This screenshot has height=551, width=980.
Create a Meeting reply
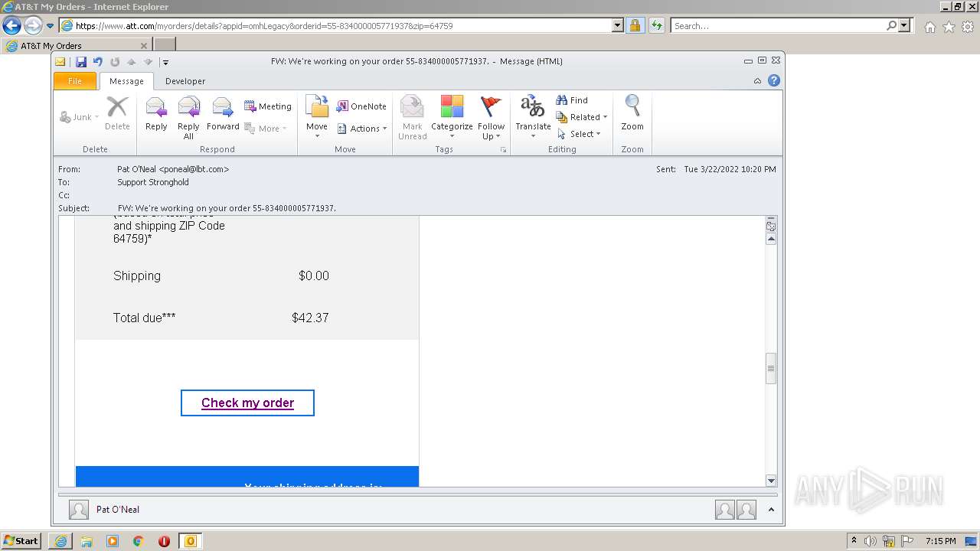(x=268, y=106)
